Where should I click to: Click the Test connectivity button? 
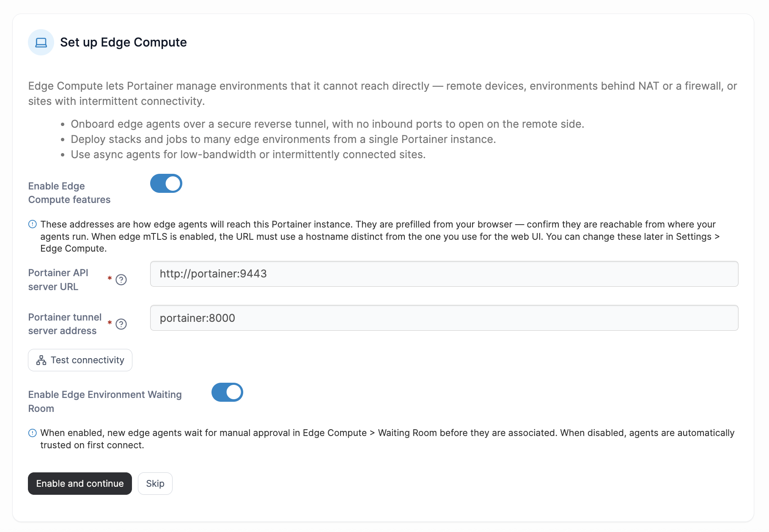point(80,360)
